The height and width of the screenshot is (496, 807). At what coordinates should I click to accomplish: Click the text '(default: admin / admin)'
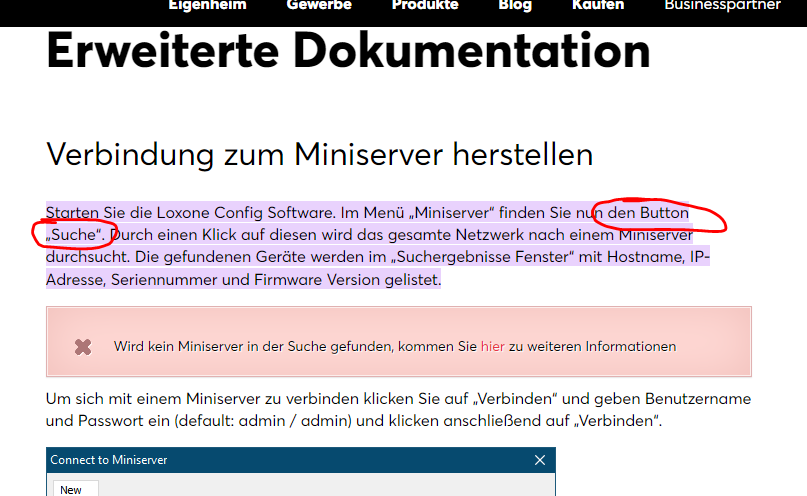pyautogui.click(x=263, y=421)
